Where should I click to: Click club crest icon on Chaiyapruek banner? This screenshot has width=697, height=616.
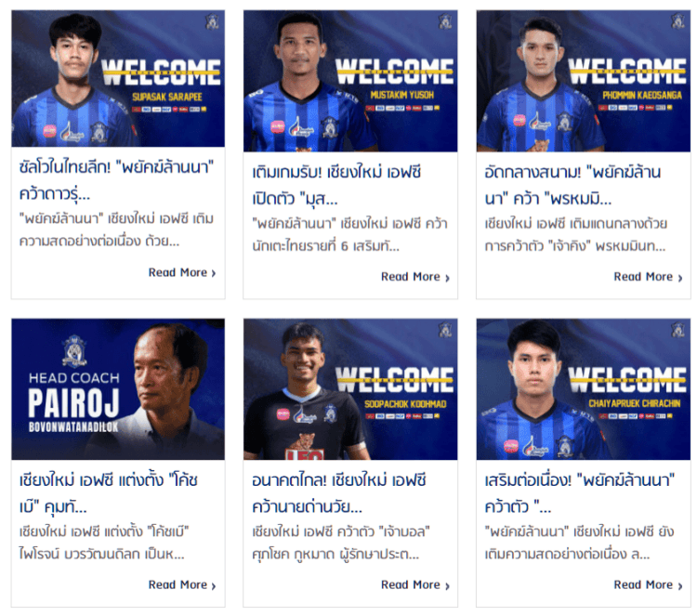point(677,330)
